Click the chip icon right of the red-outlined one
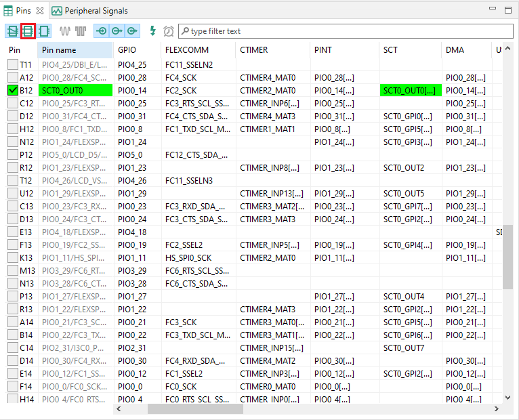The image size is (519, 420). click(x=44, y=31)
